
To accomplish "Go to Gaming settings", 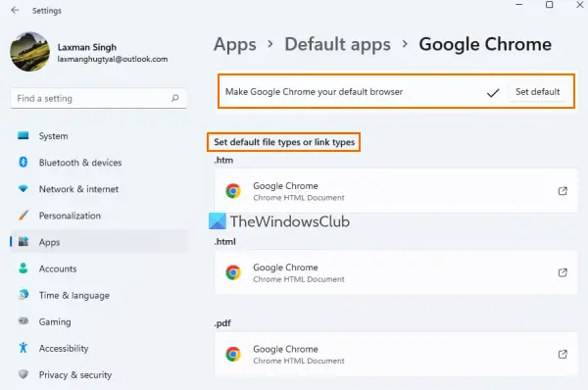I will pos(99,321).
